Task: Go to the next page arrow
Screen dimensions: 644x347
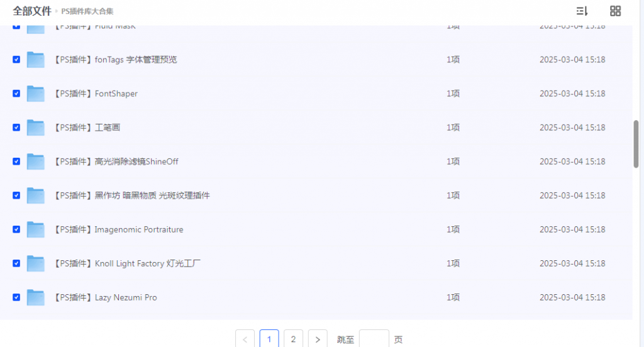Action: (x=318, y=339)
